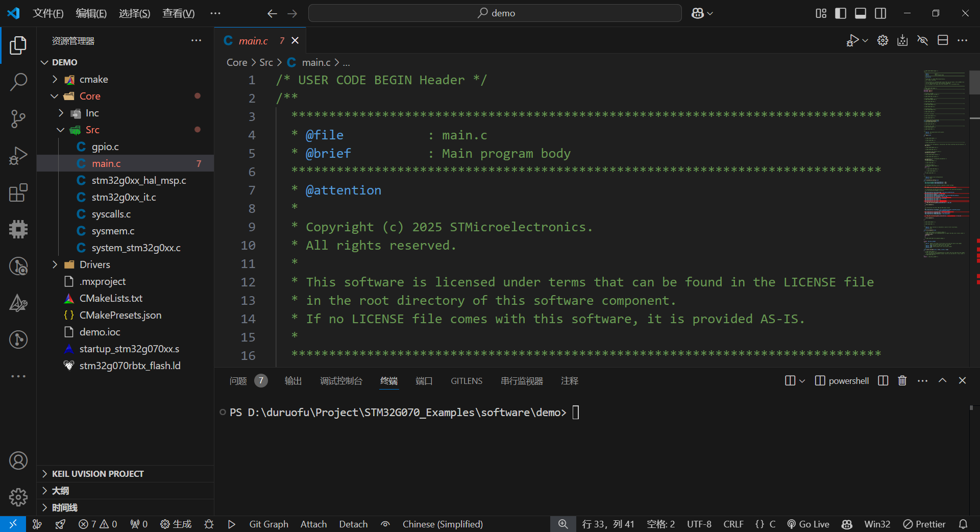Image resolution: width=980 pixels, height=532 pixels.
Task: Click Git Graph in status bar
Action: 268,524
